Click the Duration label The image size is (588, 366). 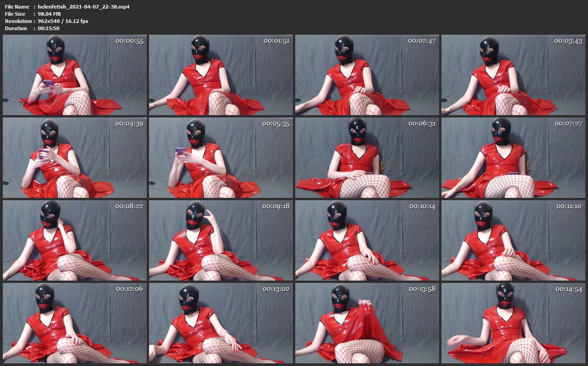click(16, 28)
